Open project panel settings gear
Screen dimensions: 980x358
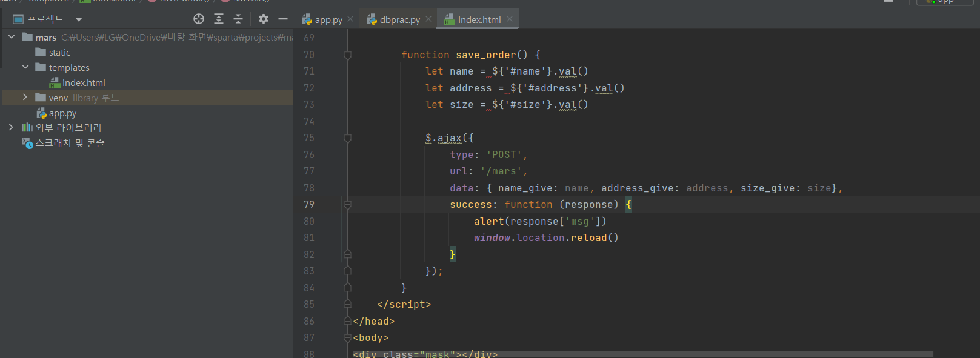click(x=264, y=19)
